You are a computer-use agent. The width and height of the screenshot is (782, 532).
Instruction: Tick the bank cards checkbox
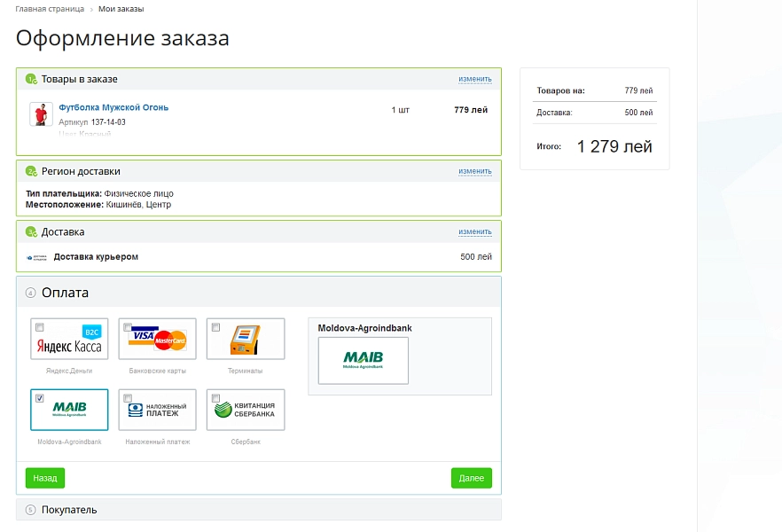coord(128,327)
